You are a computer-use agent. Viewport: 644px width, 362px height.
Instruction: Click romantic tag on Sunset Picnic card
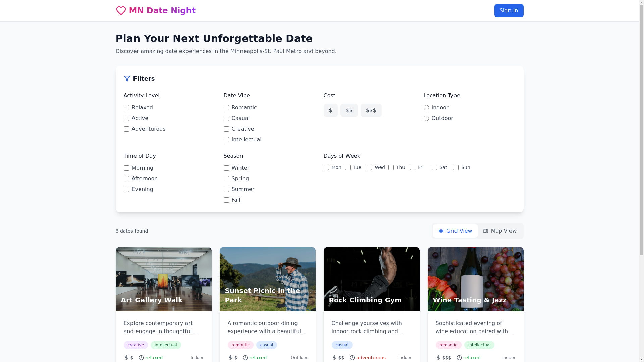click(x=240, y=345)
